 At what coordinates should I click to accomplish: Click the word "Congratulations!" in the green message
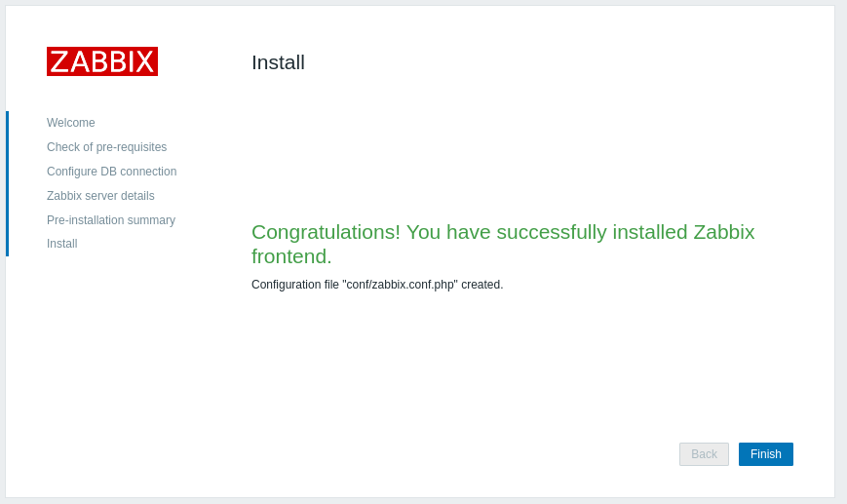[x=326, y=232]
